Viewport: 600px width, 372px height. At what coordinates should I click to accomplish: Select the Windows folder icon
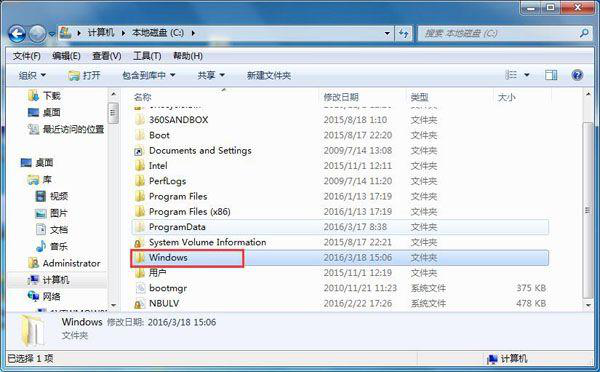pos(139,258)
